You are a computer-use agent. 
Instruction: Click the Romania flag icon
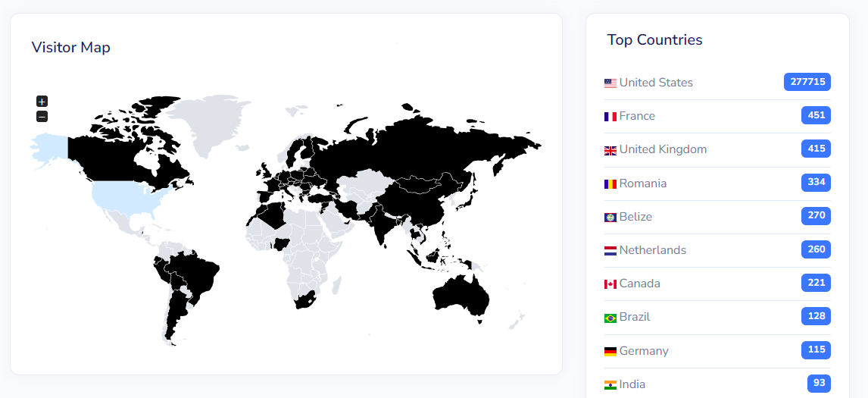click(x=610, y=184)
